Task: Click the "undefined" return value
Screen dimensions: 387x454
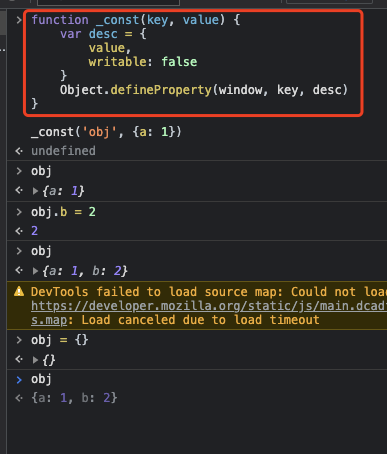Action: point(63,151)
